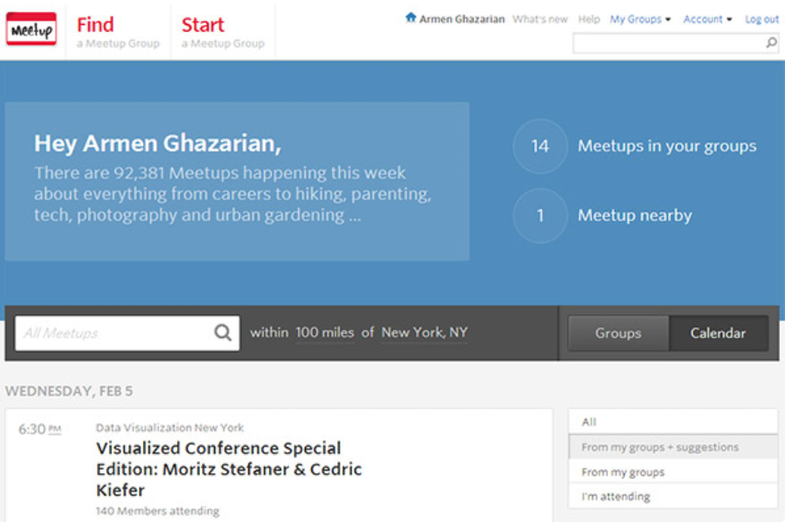The width and height of the screenshot is (785, 532).
Task: Open Meetups in your groups
Action: pos(667,146)
